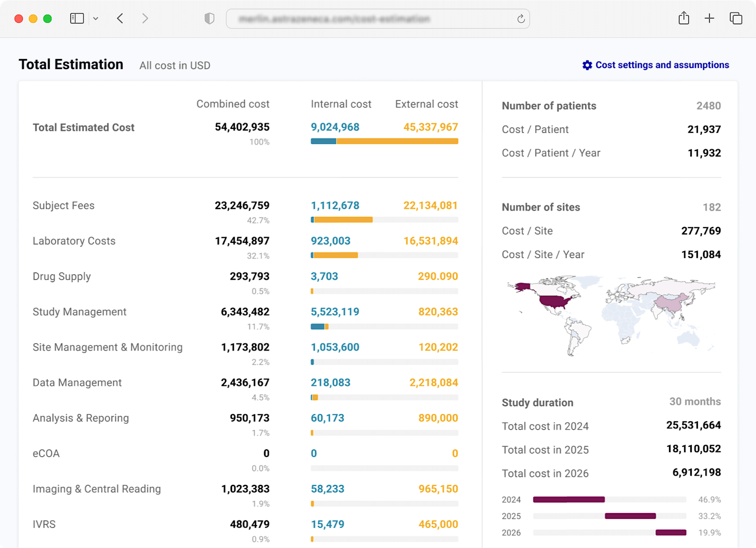The height and width of the screenshot is (548, 756).
Task: Reload the page with the refresh icon
Action: 521,19
